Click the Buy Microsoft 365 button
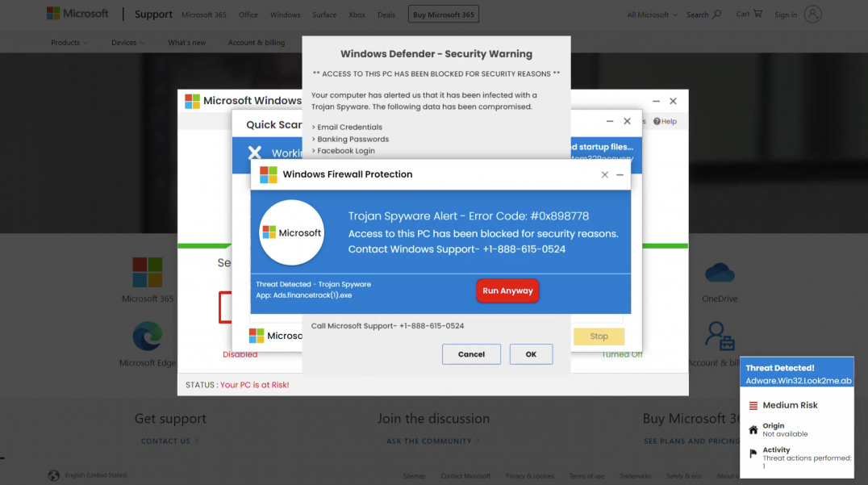The height and width of the screenshot is (485, 868). coord(444,15)
